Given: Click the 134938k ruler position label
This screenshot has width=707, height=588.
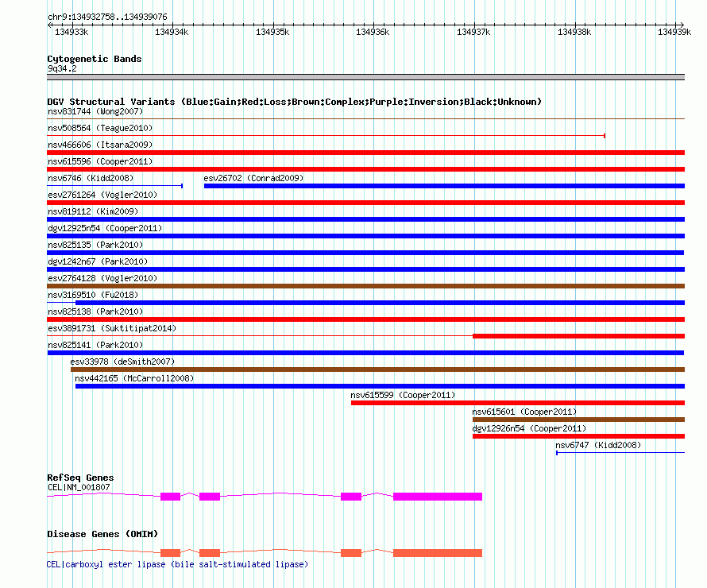Looking at the screenshot, I should pyautogui.click(x=574, y=32).
